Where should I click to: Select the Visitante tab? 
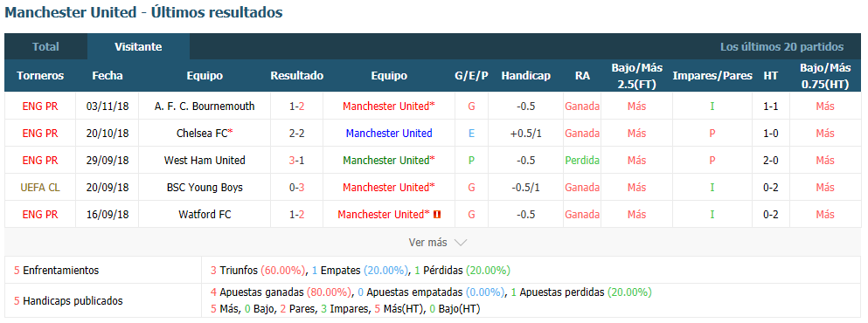[x=138, y=47]
